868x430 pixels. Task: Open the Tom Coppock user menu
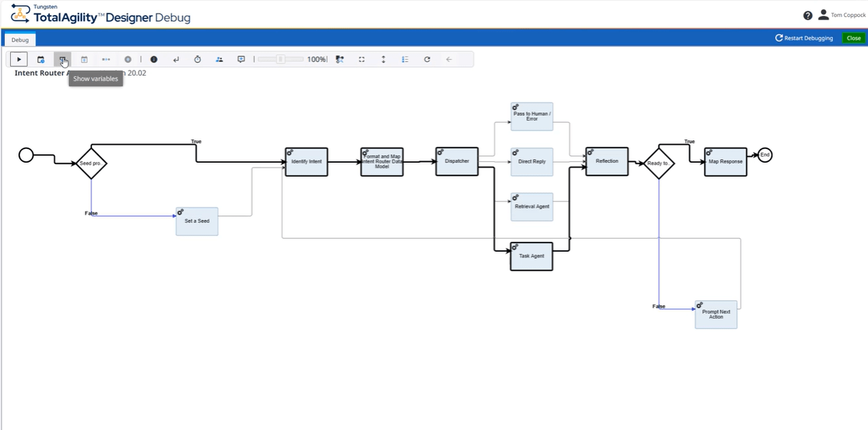[842, 15]
